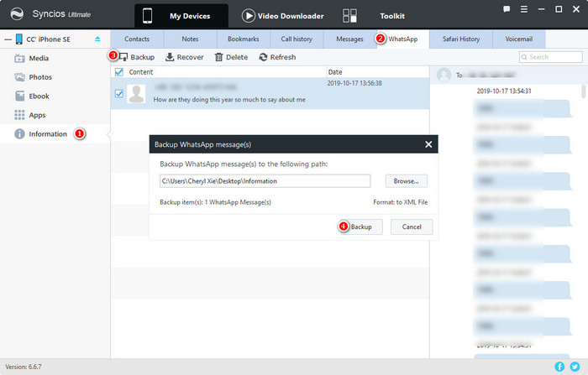Click the conversation panel vertical scrollbar

point(584,91)
